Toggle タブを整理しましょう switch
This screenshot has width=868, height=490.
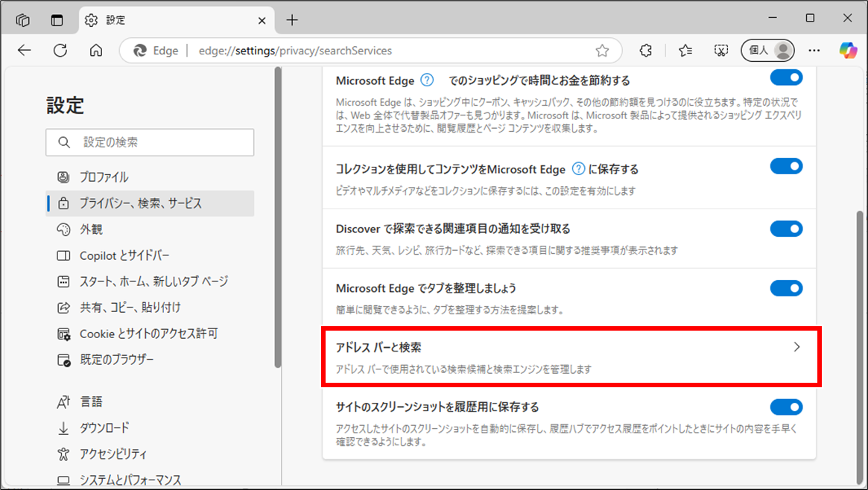coord(786,288)
